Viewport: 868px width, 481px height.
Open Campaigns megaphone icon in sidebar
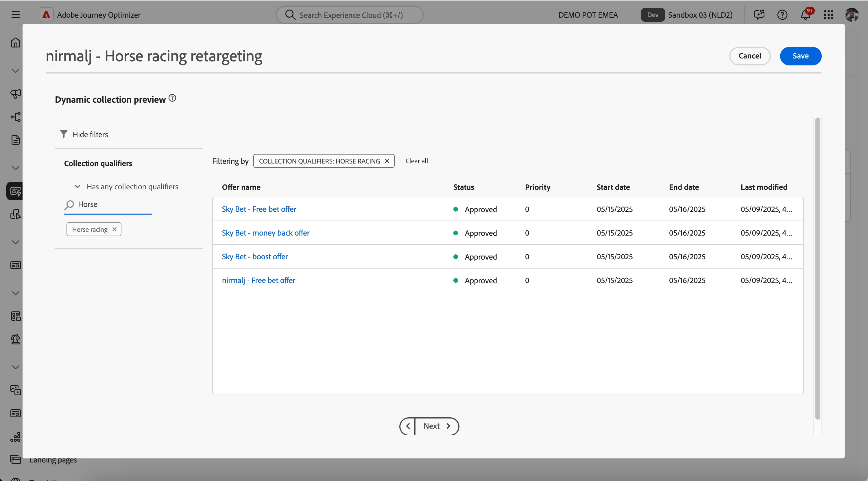click(16, 93)
